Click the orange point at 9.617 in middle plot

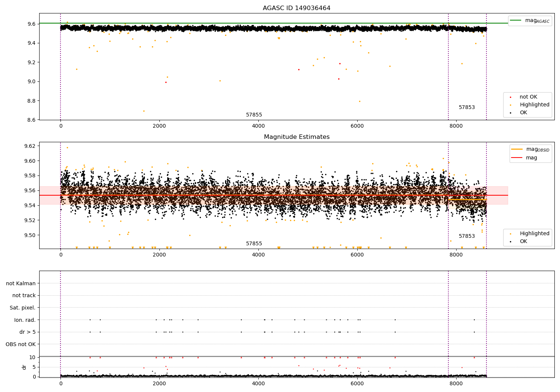coord(67,147)
